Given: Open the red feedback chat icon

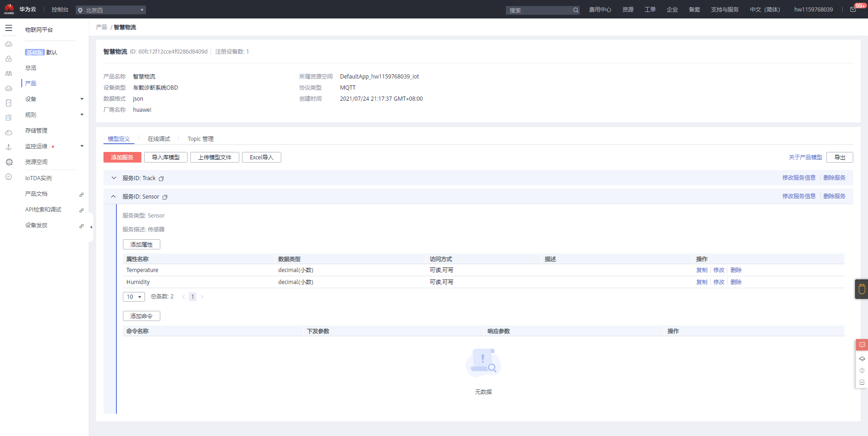Looking at the screenshot, I should (862, 345).
